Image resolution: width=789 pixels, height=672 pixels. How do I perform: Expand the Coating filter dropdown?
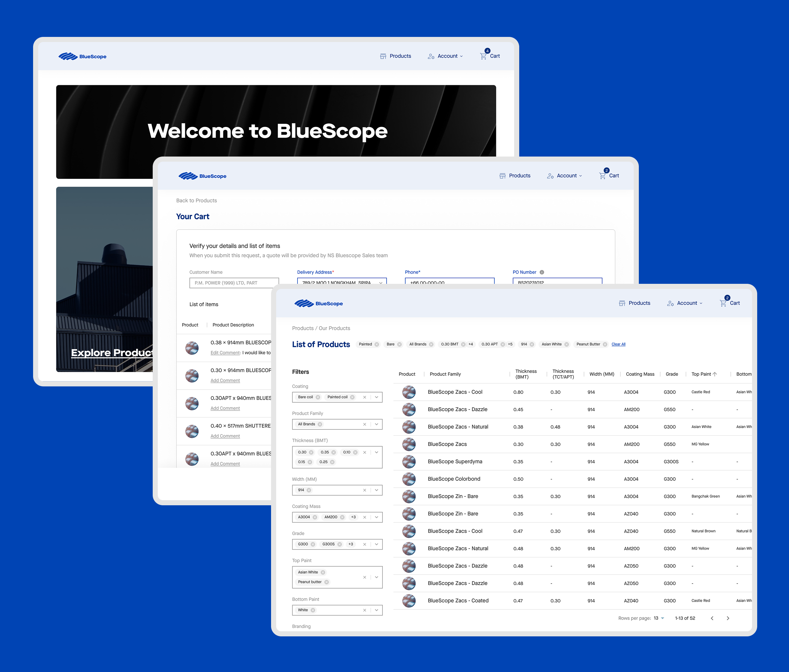click(x=376, y=397)
